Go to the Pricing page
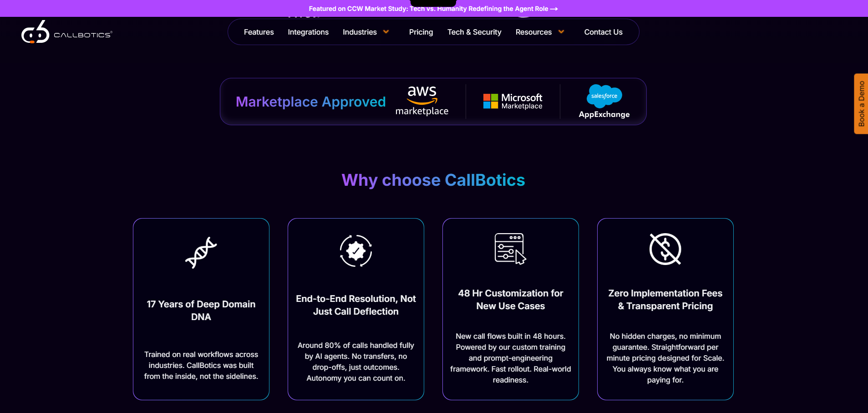Screen dimensions: 868x413 coord(421,32)
